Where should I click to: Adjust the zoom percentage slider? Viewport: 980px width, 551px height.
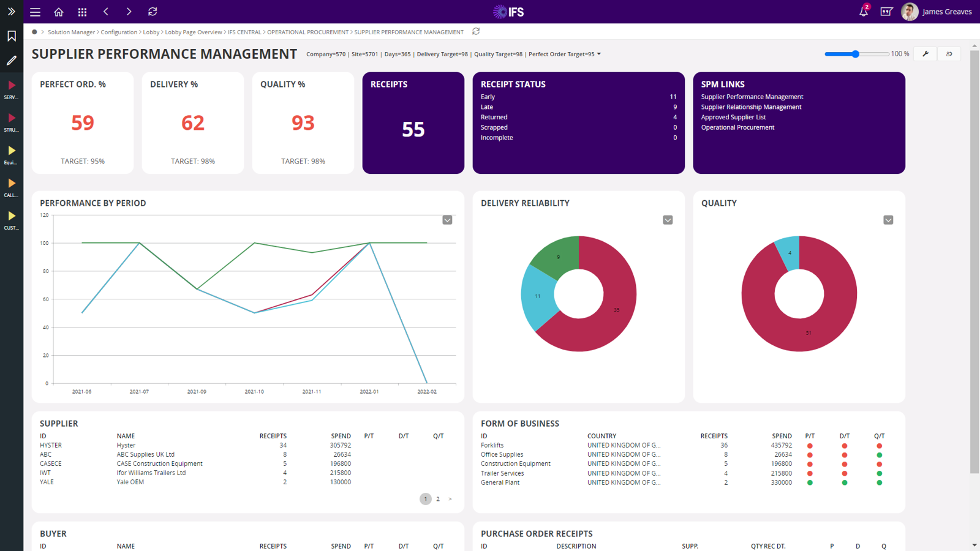(x=856, y=54)
